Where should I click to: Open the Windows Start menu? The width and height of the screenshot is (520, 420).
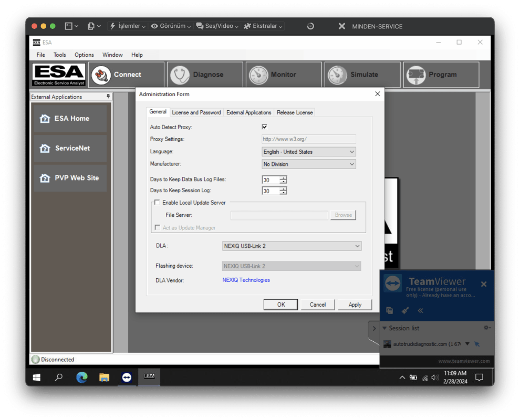point(36,377)
